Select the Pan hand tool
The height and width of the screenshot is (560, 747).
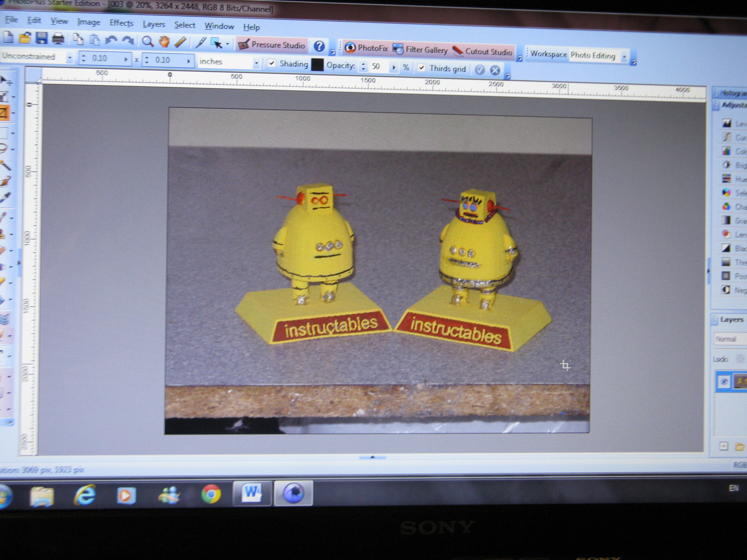[165, 42]
